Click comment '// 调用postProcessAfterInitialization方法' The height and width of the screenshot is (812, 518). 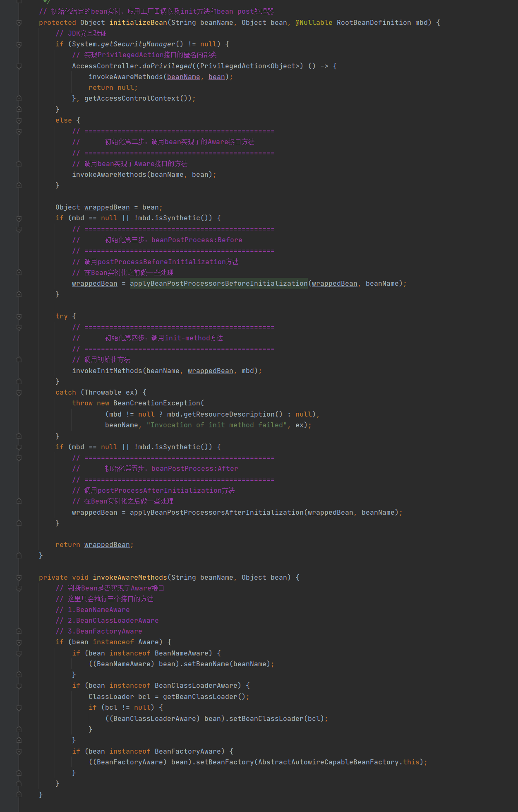(x=153, y=491)
